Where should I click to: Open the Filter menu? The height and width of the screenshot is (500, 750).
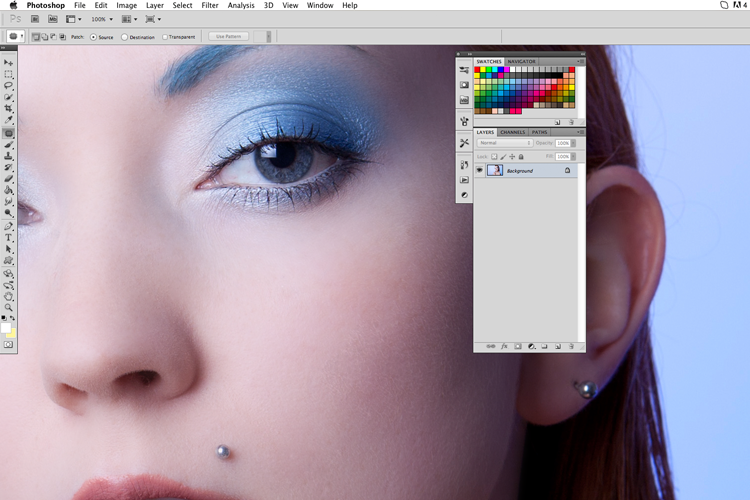pyautogui.click(x=210, y=5)
